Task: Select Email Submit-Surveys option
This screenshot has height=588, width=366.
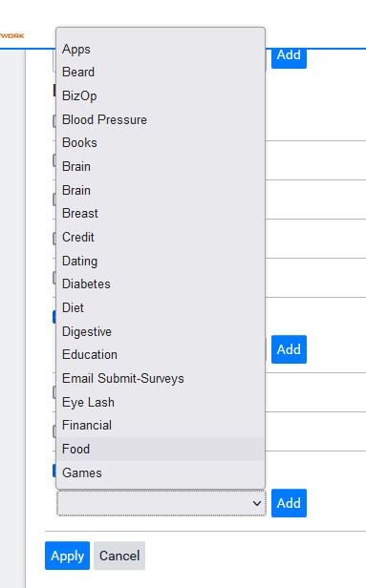Action: tap(161, 378)
